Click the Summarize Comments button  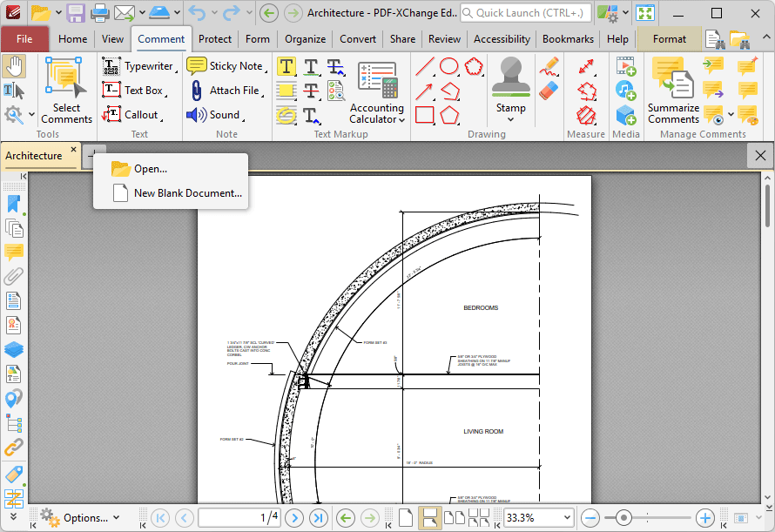tap(673, 90)
